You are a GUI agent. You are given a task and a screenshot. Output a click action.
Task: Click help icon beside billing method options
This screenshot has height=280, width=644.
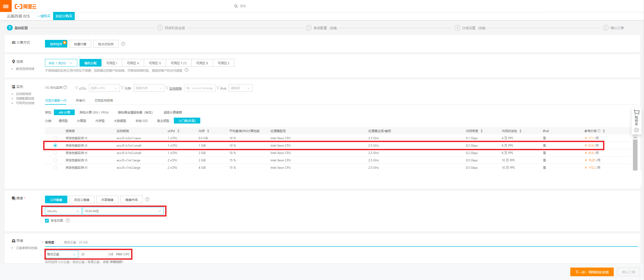click(123, 44)
